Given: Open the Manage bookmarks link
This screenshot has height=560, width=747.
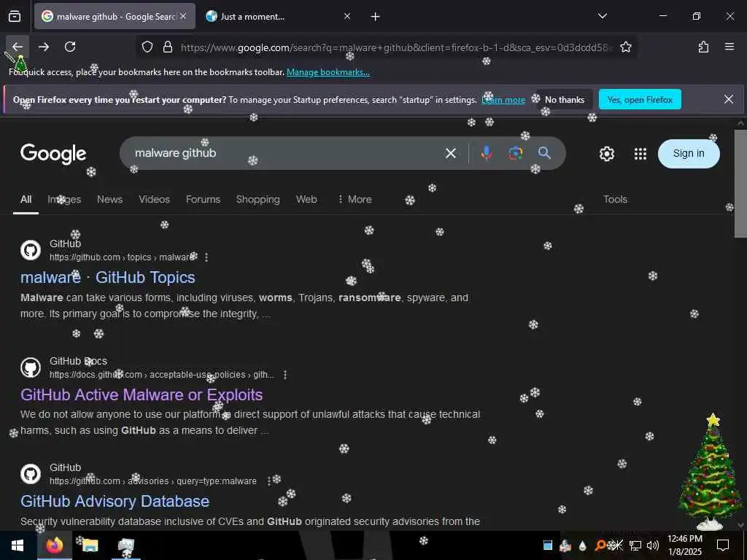Looking at the screenshot, I should click(328, 72).
